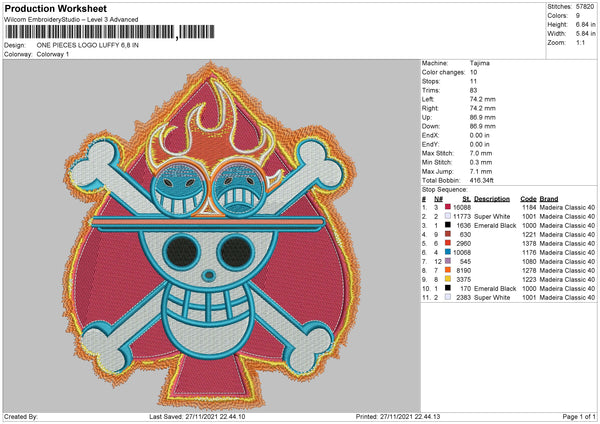Click the 'N#' column header

coord(439,199)
